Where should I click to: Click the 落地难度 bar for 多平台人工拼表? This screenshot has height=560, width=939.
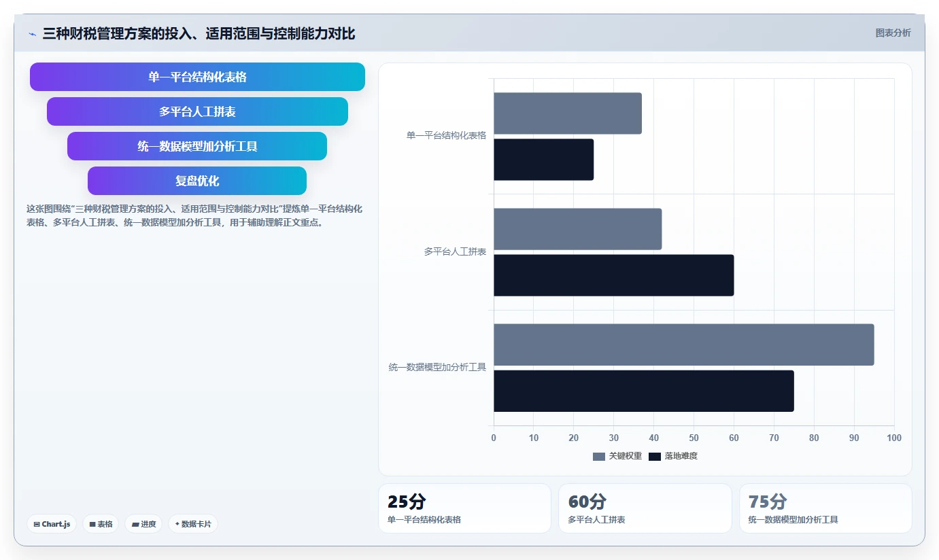pos(614,275)
